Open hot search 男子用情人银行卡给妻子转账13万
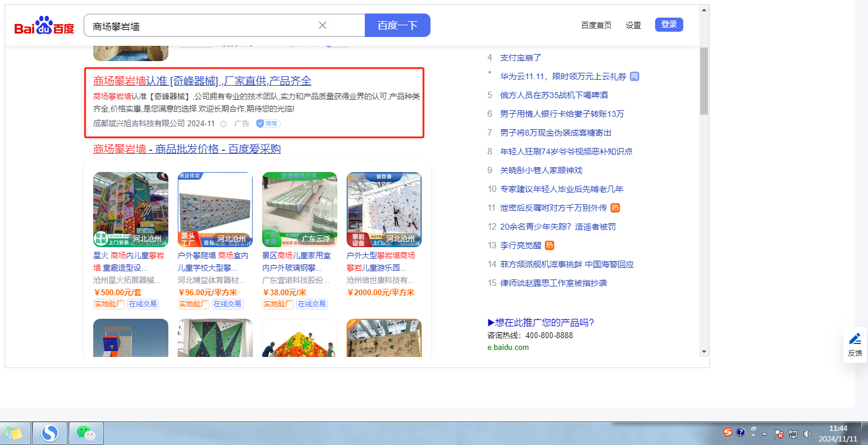This screenshot has height=445, width=868. point(562,114)
